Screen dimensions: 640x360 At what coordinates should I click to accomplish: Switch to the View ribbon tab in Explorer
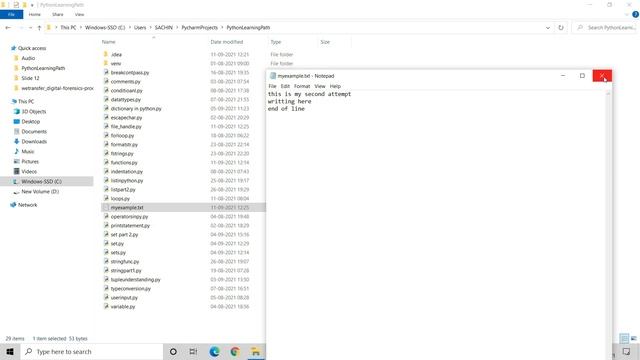point(79,15)
